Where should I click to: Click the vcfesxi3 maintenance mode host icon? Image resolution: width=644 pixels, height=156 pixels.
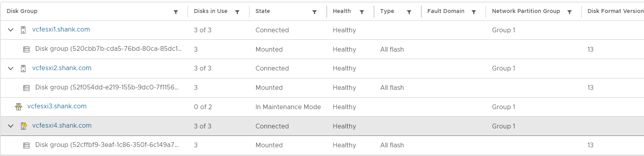[x=19, y=107]
